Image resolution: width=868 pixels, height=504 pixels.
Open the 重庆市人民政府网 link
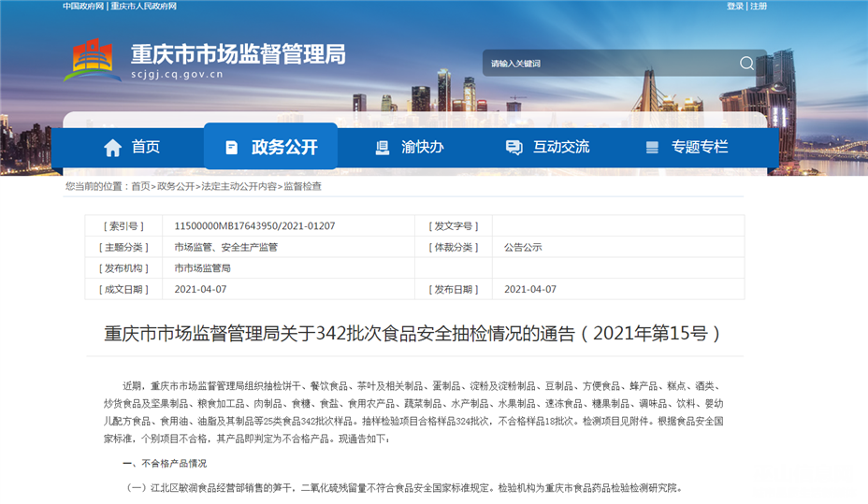pos(143,7)
